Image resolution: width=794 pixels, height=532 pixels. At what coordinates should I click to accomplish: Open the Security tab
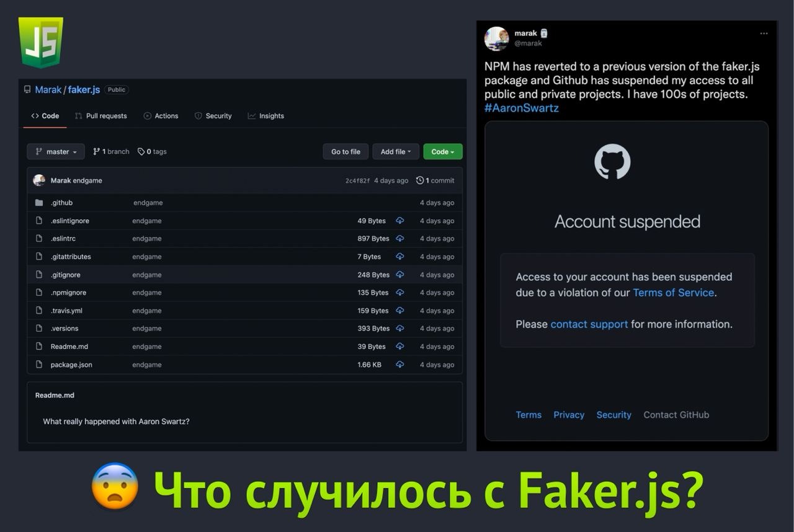[213, 116]
